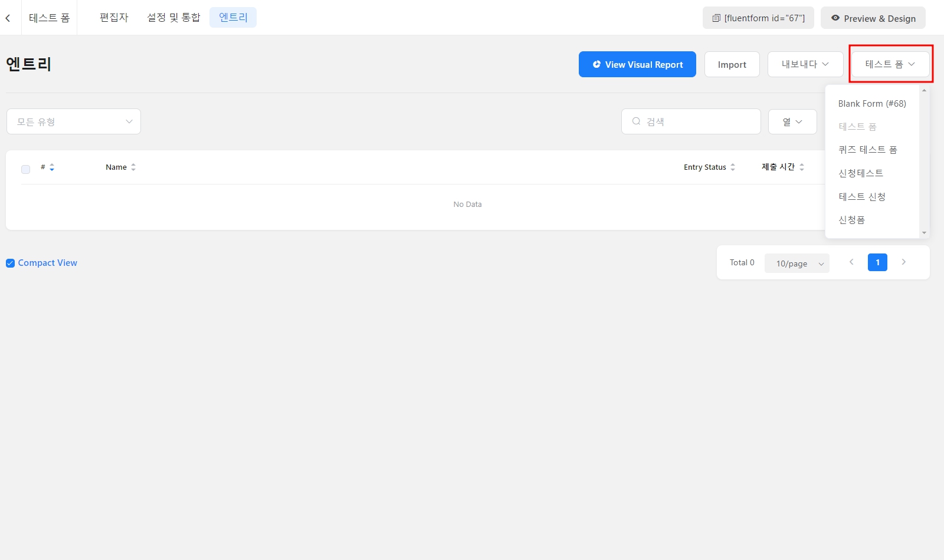Click the View Visual Report button
This screenshot has height=560, width=944.
(x=637, y=64)
